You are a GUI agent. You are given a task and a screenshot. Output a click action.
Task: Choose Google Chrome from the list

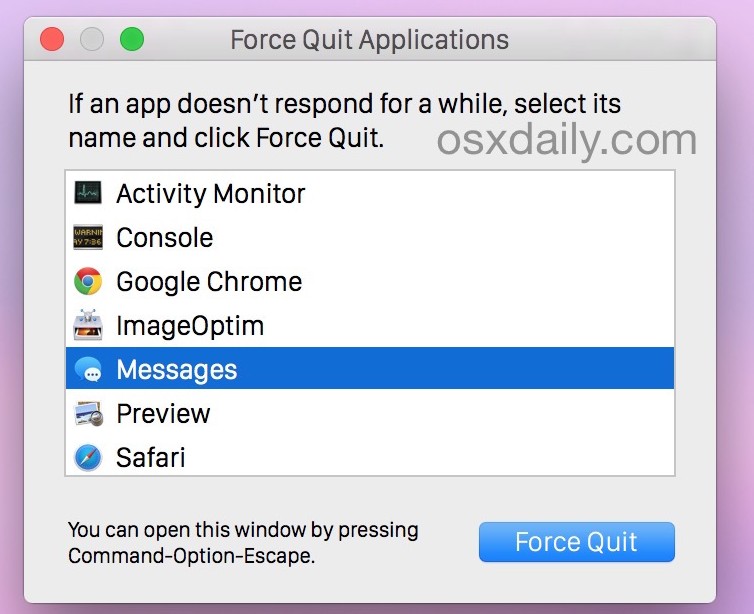click(x=209, y=282)
